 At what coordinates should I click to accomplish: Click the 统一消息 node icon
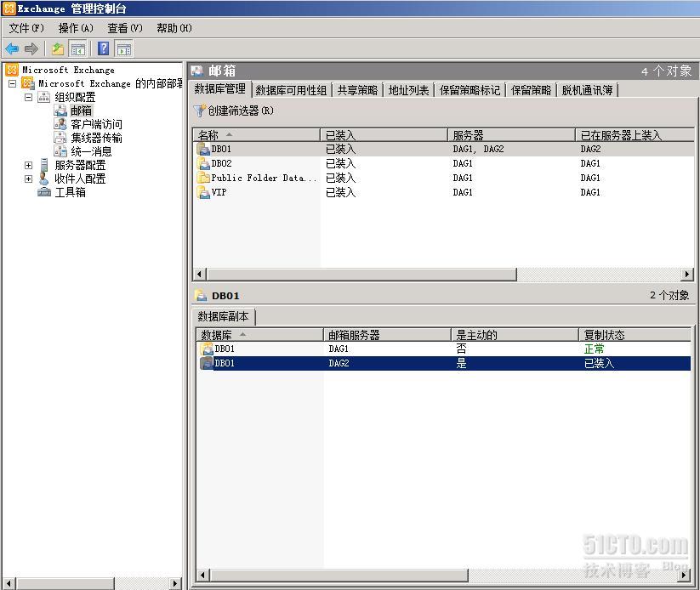tap(60, 151)
